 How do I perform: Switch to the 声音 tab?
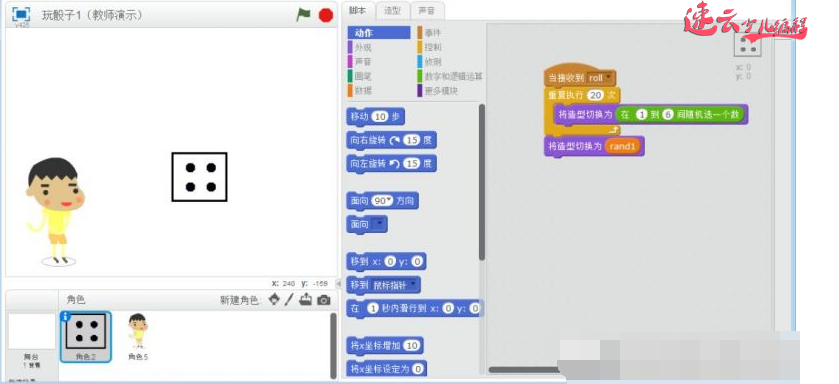(x=427, y=11)
